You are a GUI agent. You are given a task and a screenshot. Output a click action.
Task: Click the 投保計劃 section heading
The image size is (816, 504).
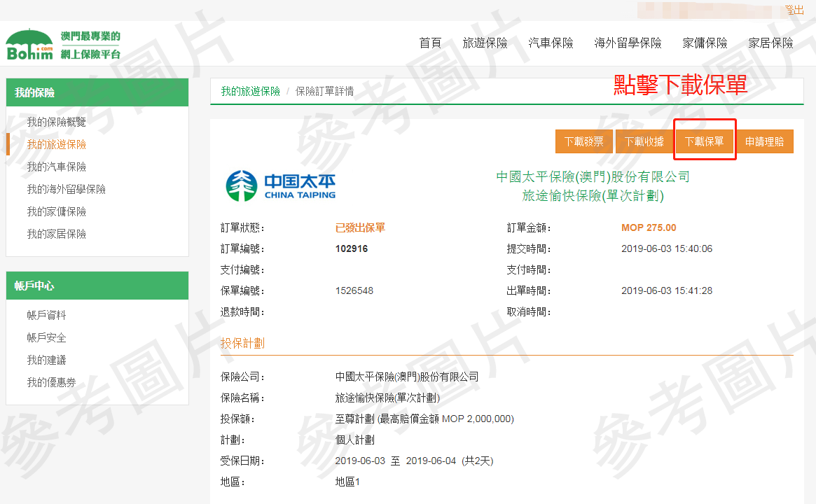coord(242,343)
